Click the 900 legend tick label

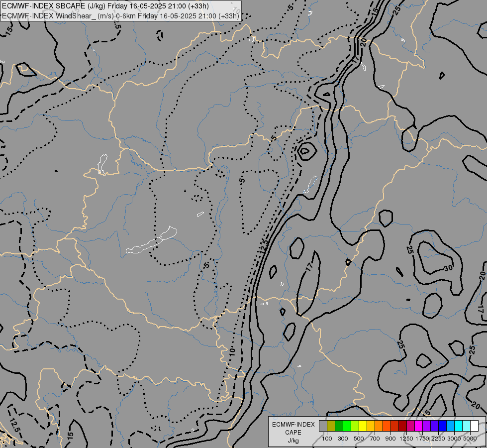point(390,439)
